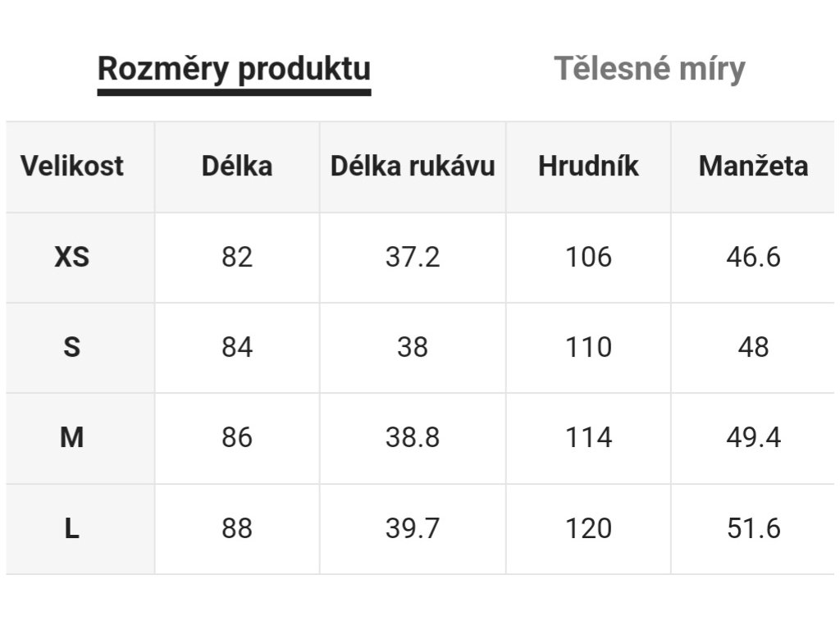The width and height of the screenshot is (840, 630).
Task: Click the cuff value 51.6
Action: [x=753, y=528]
